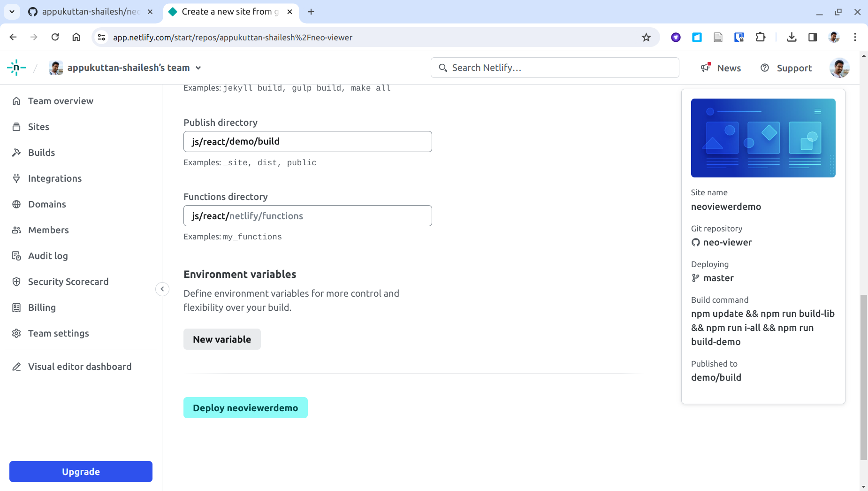Open the Sites section in the sidebar
This screenshot has height=491, width=868.
pos(38,127)
